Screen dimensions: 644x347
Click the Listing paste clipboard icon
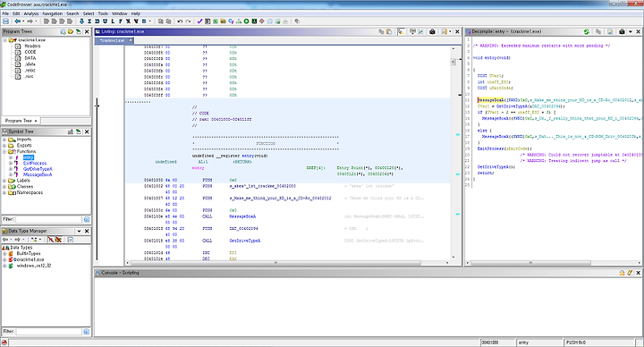pyautogui.click(x=389, y=31)
